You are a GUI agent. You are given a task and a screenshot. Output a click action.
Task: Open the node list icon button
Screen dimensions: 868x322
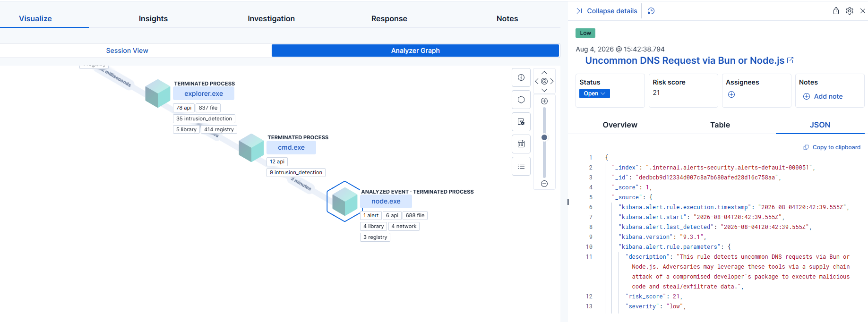coord(521,166)
